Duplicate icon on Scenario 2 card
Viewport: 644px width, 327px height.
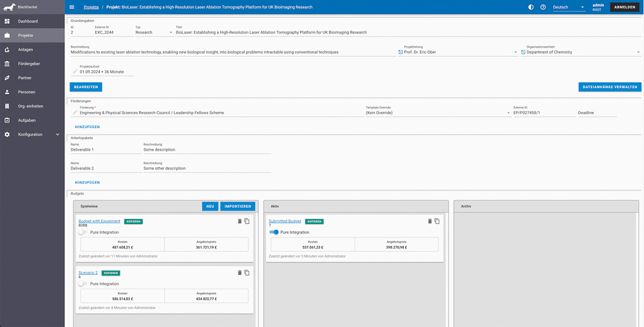pyautogui.click(x=247, y=272)
